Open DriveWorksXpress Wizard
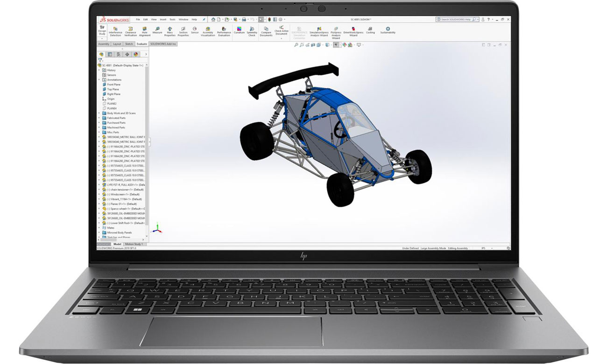 pos(353,31)
